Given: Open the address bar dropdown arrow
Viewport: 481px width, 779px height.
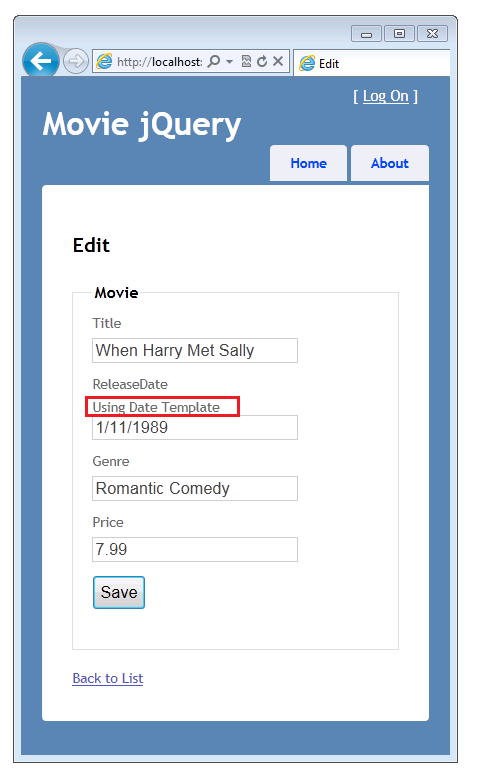Looking at the screenshot, I should coord(229,62).
